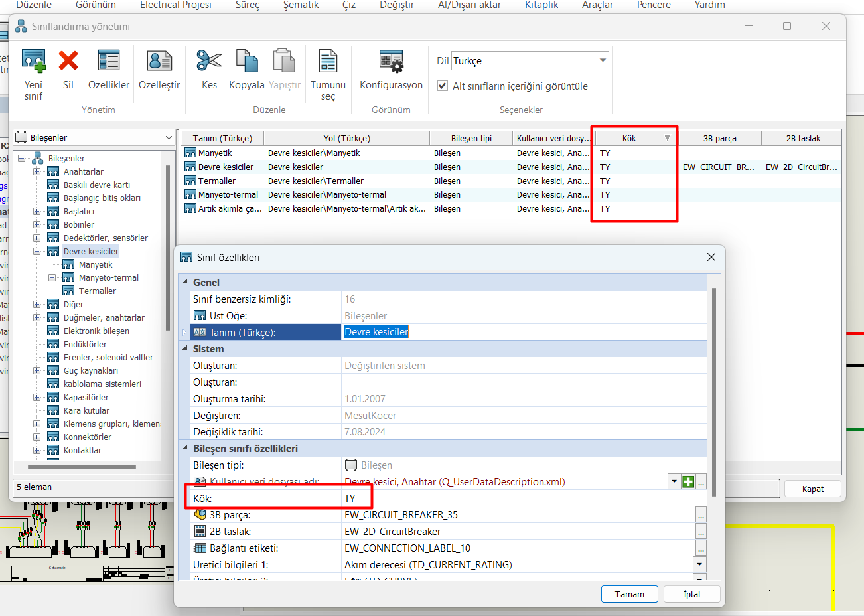Collapse the Devre kesiciler tree node

37,251
